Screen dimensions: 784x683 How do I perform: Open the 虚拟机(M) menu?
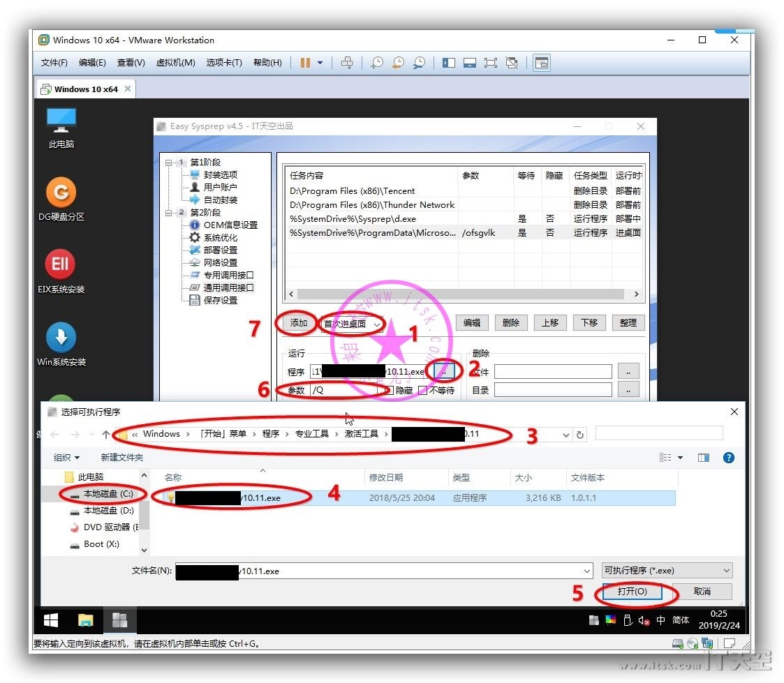click(175, 63)
